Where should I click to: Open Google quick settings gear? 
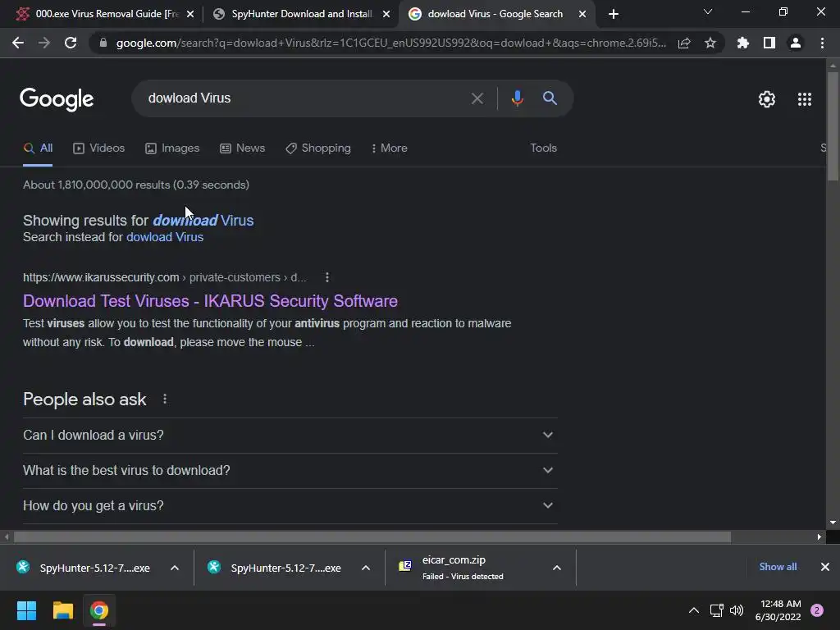[x=767, y=99]
